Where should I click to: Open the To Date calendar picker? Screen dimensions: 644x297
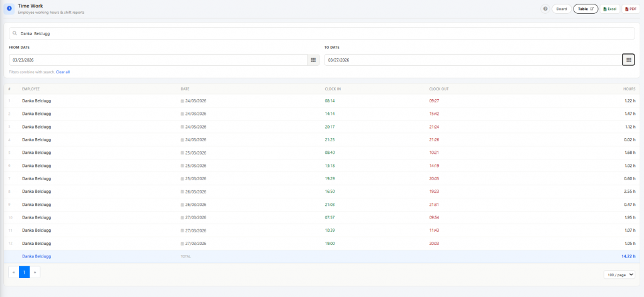click(x=628, y=60)
